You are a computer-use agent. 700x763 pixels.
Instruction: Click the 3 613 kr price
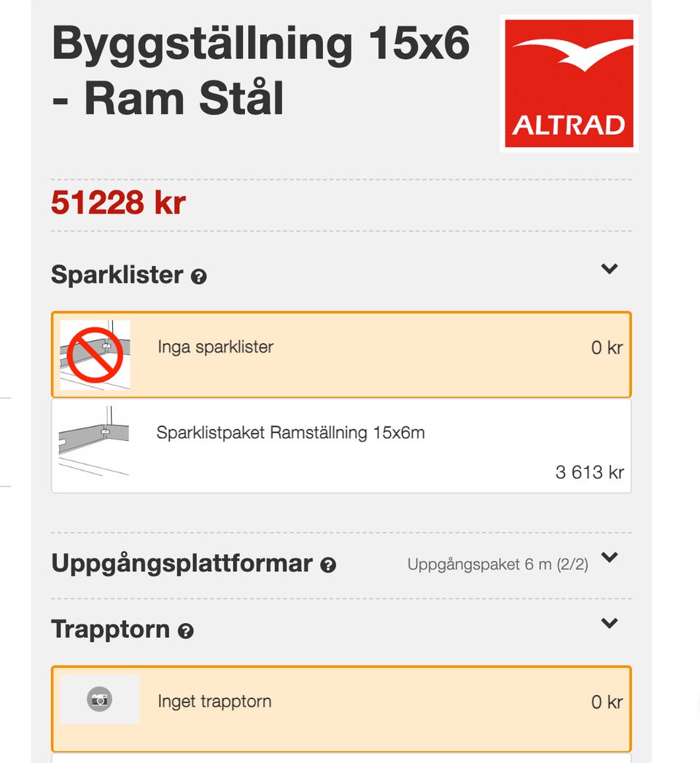coord(589,472)
